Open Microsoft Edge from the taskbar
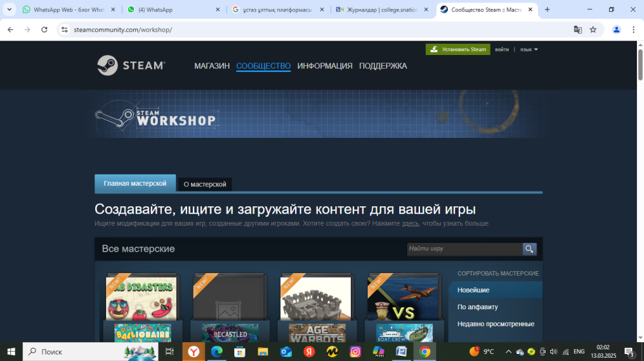Viewport: 644px width, 361px height. click(x=217, y=351)
